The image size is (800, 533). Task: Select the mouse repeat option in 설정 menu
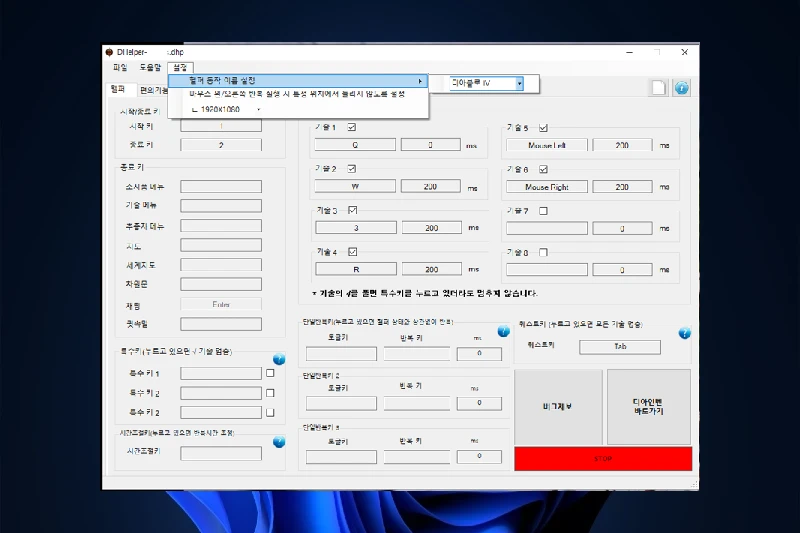point(298,94)
